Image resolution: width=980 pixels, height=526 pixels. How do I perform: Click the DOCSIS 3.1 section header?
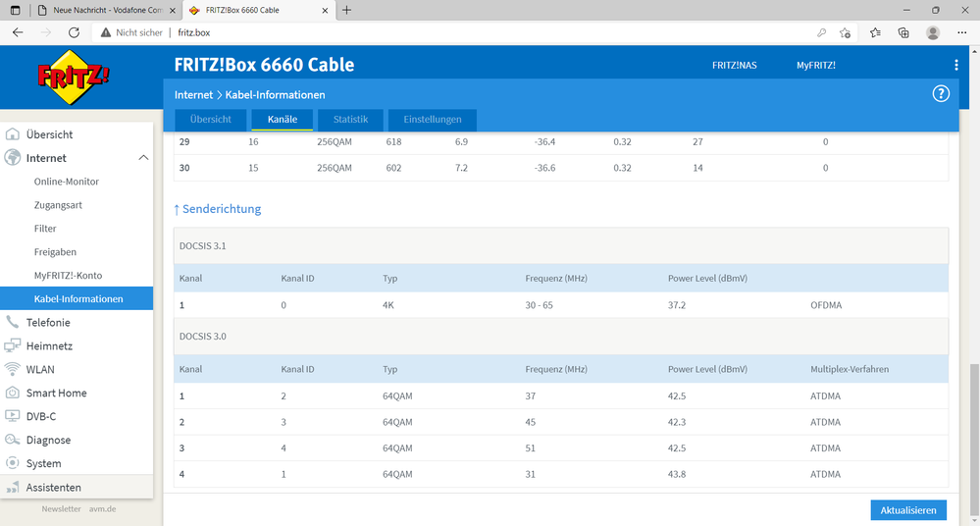point(560,245)
